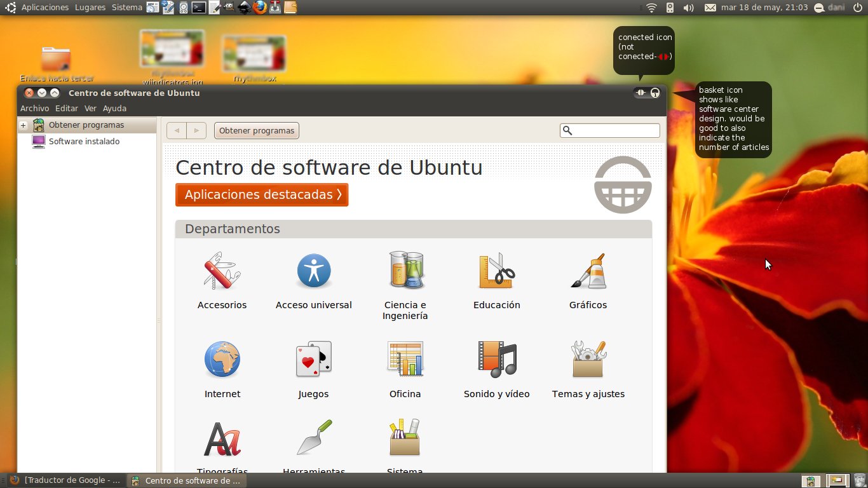Open Wi-Fi network indicator
This screenshot has height=488, width=868.
(x=651, y=8)
